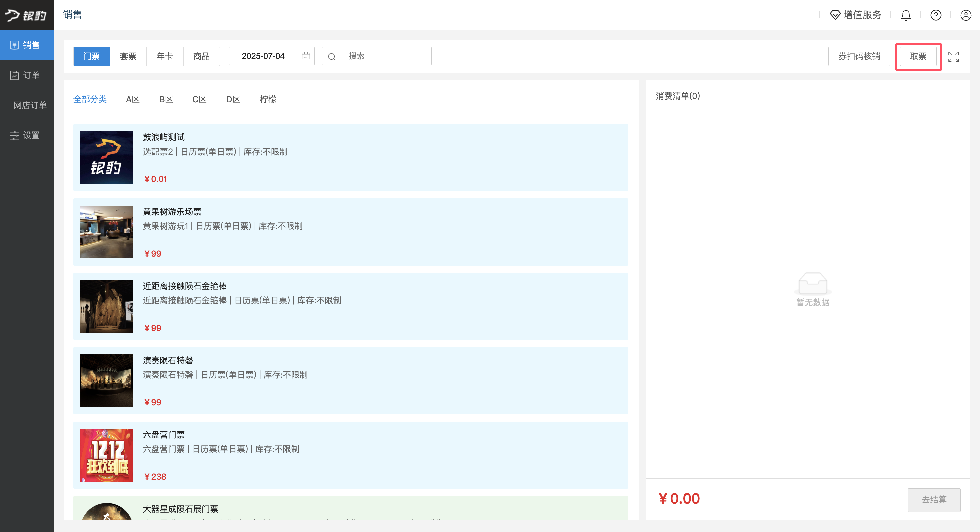Click the ￥238 price
Viewport: 980px width, 532px height.
[155, 476]
